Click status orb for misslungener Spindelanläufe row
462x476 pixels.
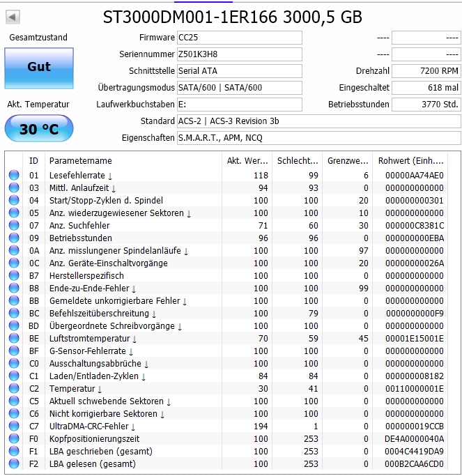(x=14, y=250)
